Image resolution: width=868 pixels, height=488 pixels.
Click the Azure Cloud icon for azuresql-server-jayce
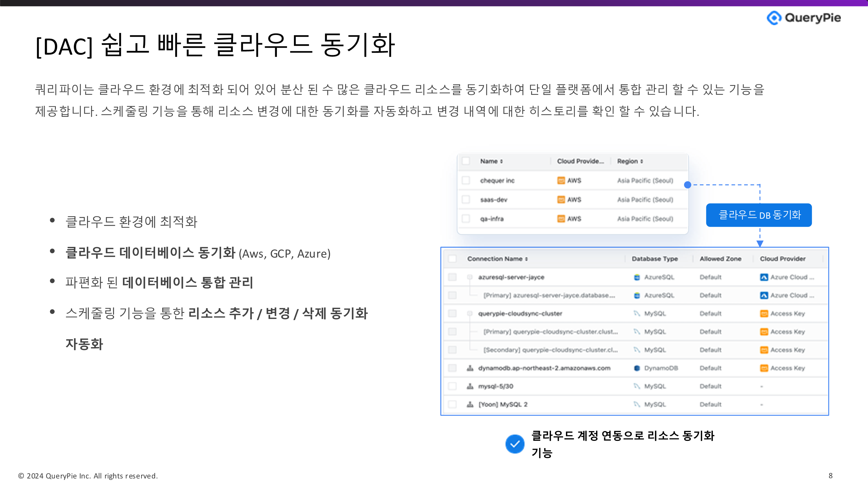[764, 277]
